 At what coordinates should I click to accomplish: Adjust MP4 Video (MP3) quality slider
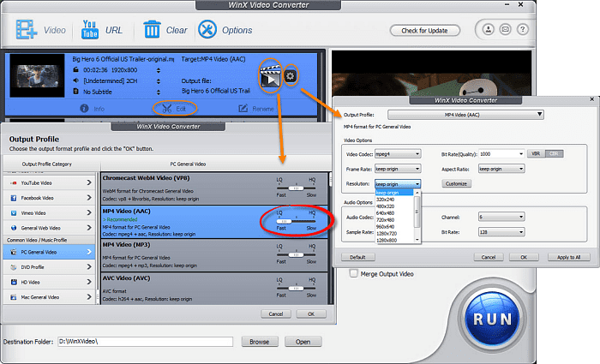click(x=296, y=254)
